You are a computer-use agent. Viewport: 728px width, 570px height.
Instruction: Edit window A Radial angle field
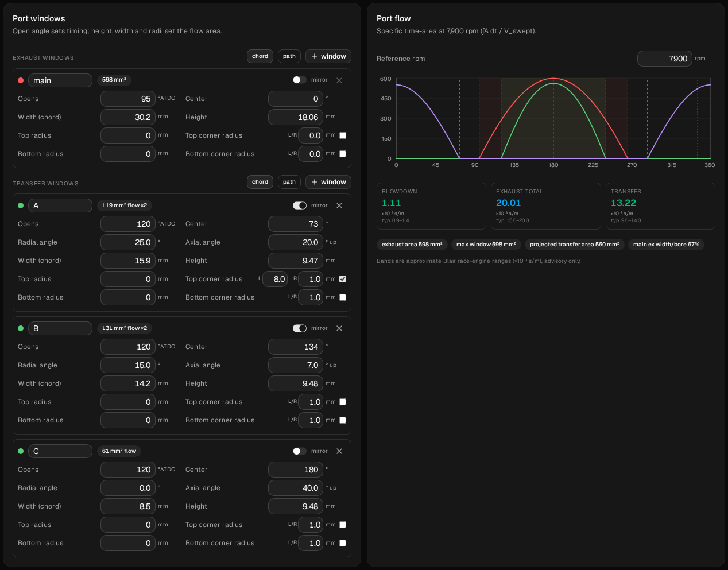click(x=128, y=242)
